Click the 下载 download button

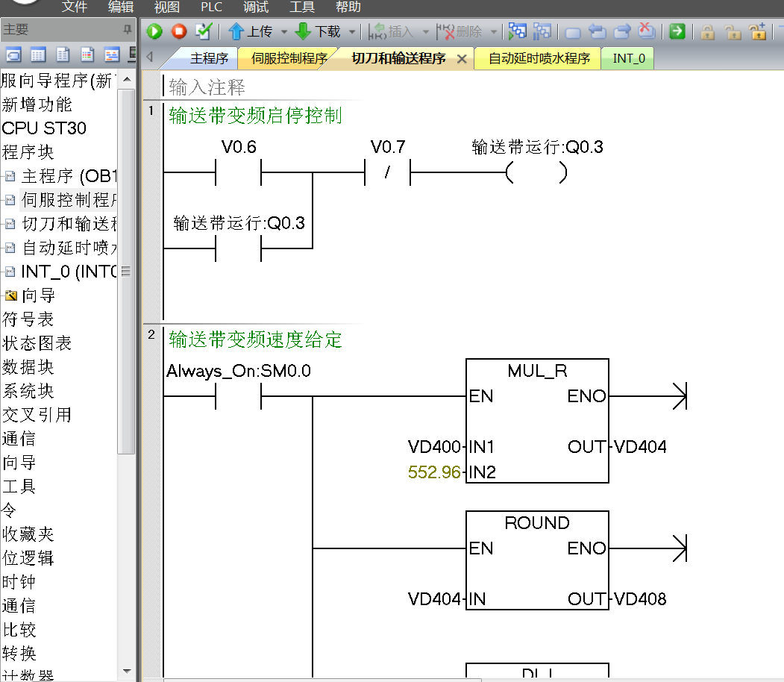(x=319, y=31)
